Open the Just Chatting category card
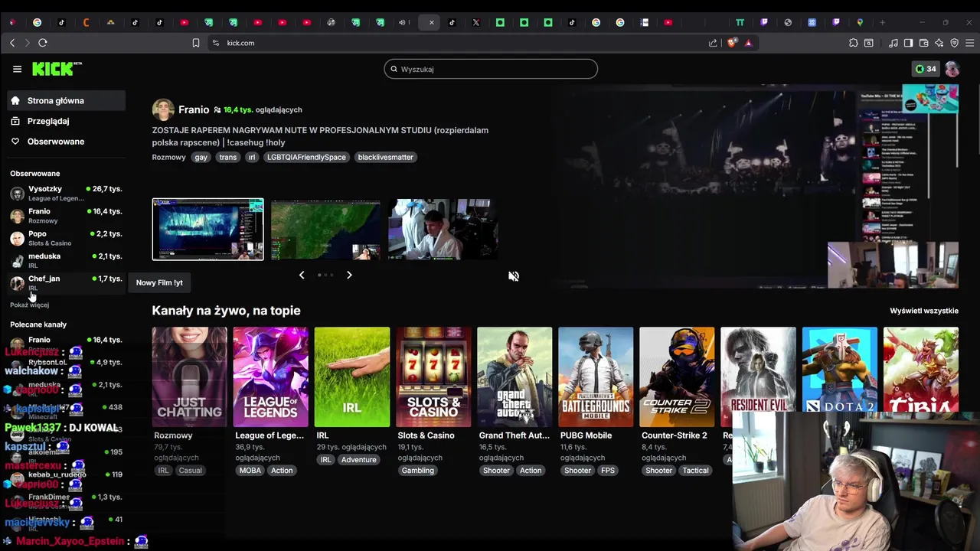This screenshot has height=551, width=980. coord(189,377)
